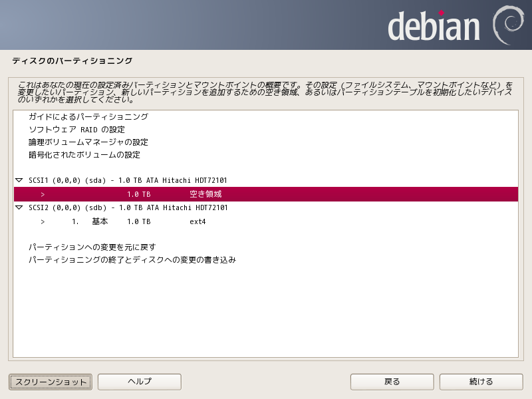The width and height of the screenshot is (532, 399).
Task: Open 暗号化されたボリュームの設定
Action: pyautogui.click(x=84, y=155)
